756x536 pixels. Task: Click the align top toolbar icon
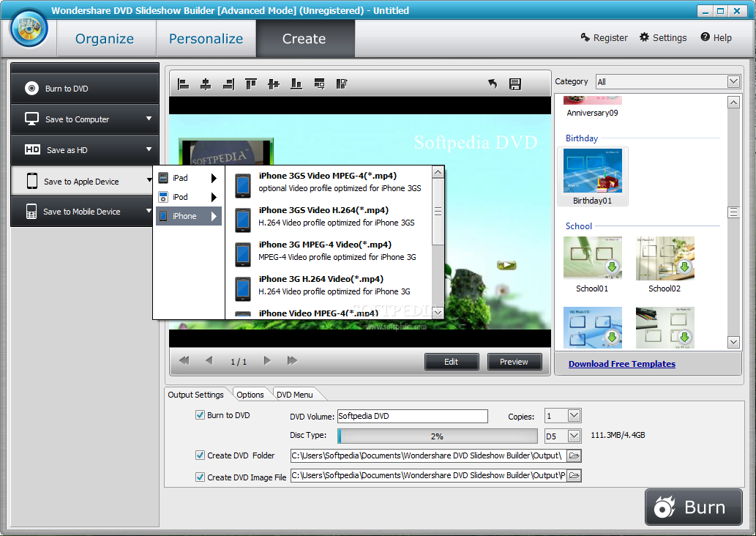point(251,84)
